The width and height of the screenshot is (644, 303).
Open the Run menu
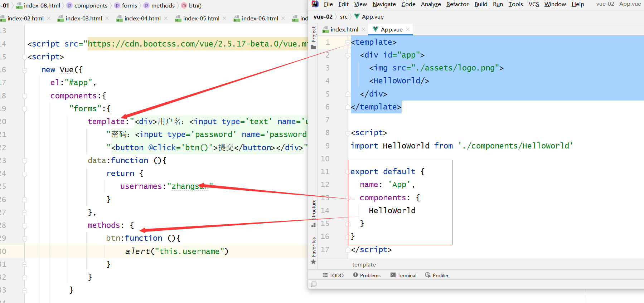[498, 4]
